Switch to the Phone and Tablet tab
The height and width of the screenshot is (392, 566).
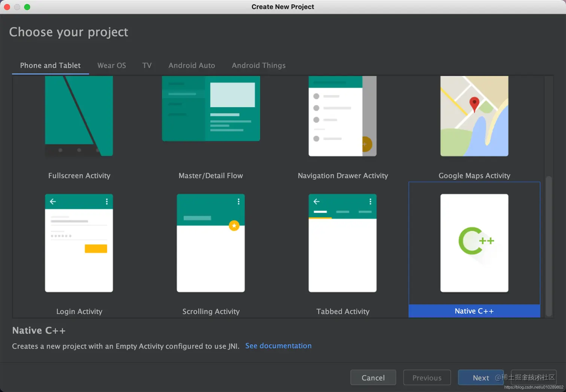pyautogui.click(x=50, y=66)
